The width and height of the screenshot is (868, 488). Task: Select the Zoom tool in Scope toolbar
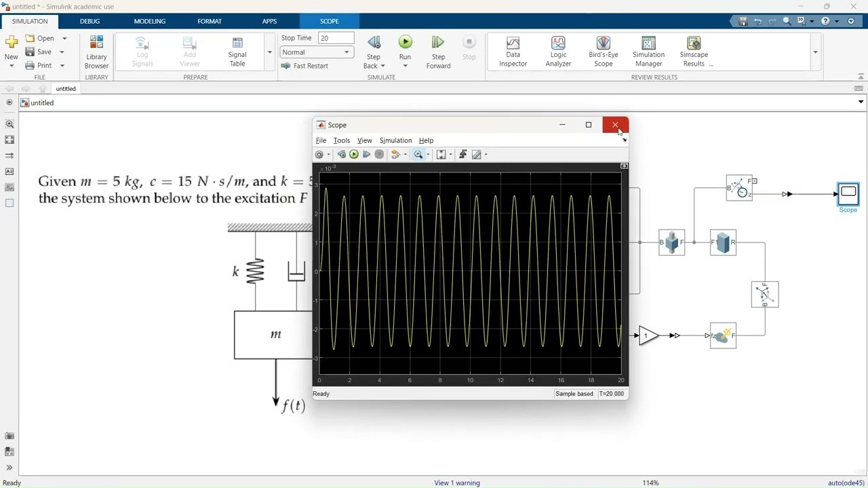tap(418, 155)
